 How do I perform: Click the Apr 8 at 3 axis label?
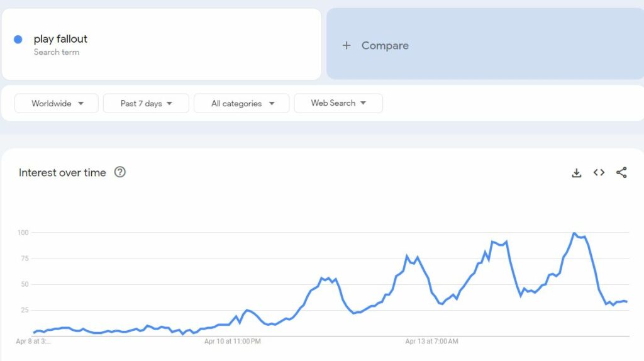[33, 342]
